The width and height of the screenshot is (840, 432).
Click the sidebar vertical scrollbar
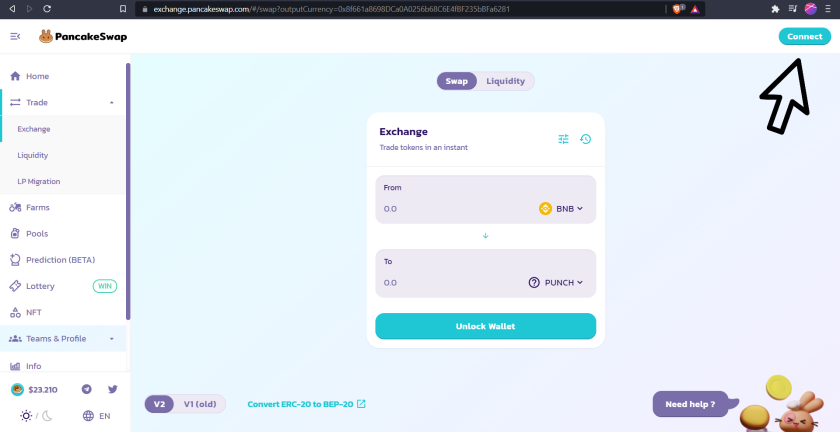click(x=128, y=192)
